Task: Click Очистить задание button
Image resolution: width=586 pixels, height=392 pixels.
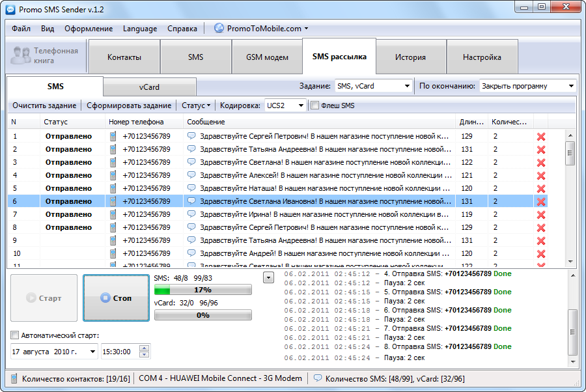Action: point(44,105)
